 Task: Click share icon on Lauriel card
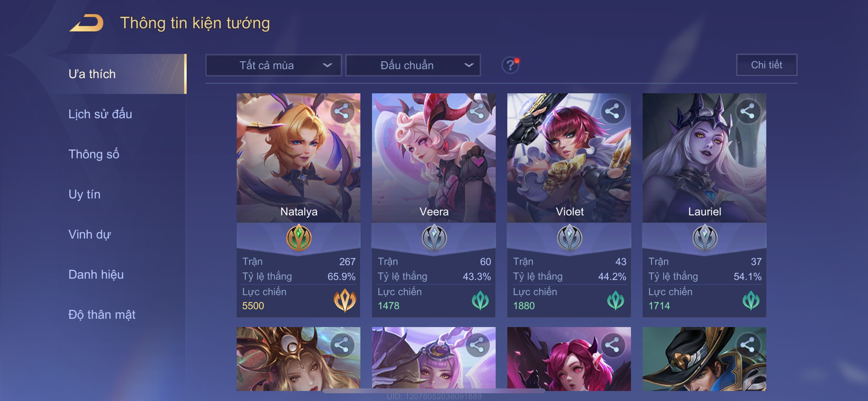pos(748,111)
